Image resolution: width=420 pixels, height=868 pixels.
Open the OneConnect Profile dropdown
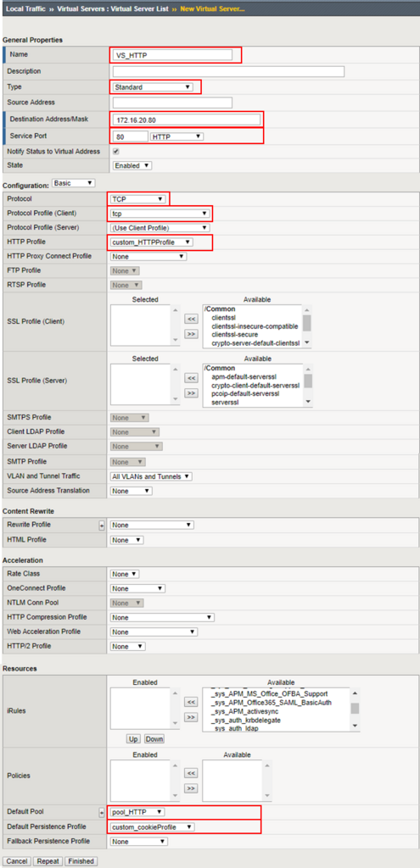tap(137, 588)
